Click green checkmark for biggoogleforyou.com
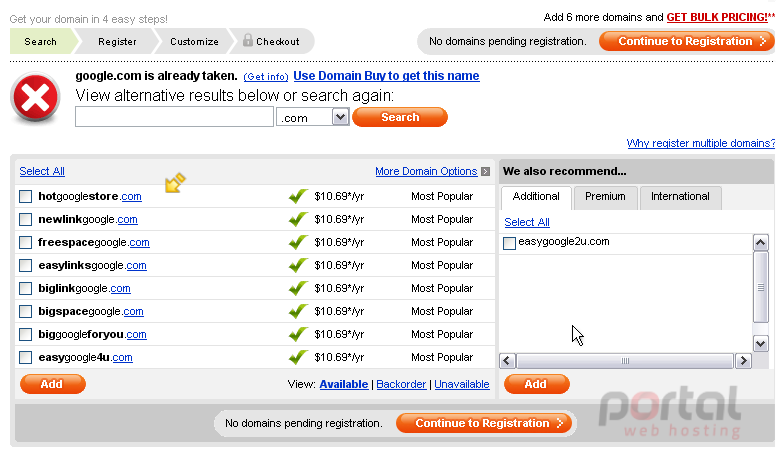 (x=298, y=334)
